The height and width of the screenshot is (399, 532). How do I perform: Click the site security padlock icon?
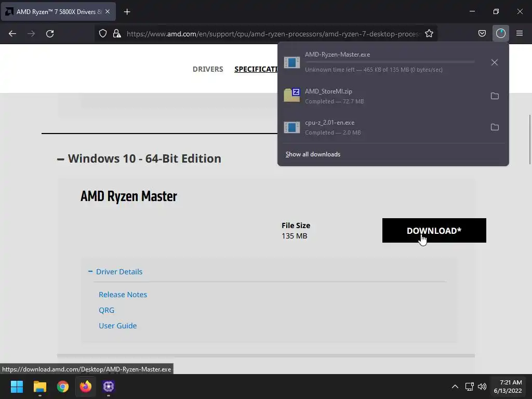coord(117,34)
